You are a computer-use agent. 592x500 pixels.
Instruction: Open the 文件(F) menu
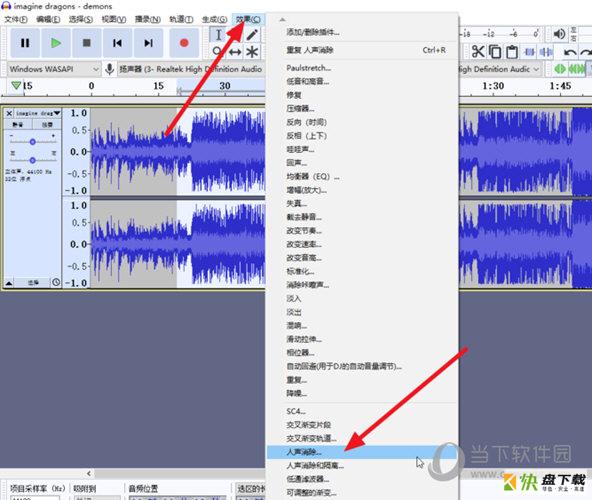point(16,19)
